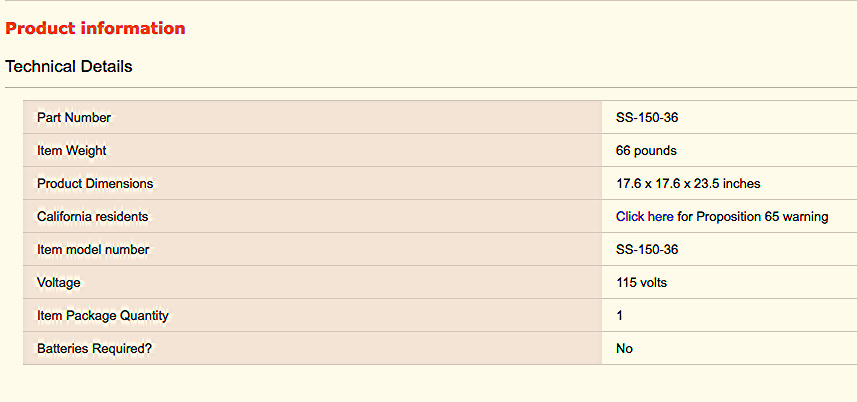Click the Product Dimensions label

[x=95, y=183]
